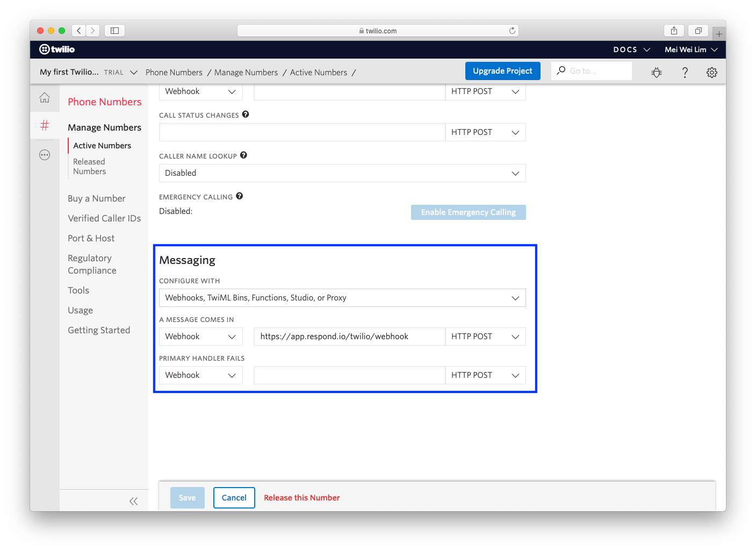Click the A Message Comes In URL field
The width and height of the screenshot is (756, 551).
click(x=349, y=336)
